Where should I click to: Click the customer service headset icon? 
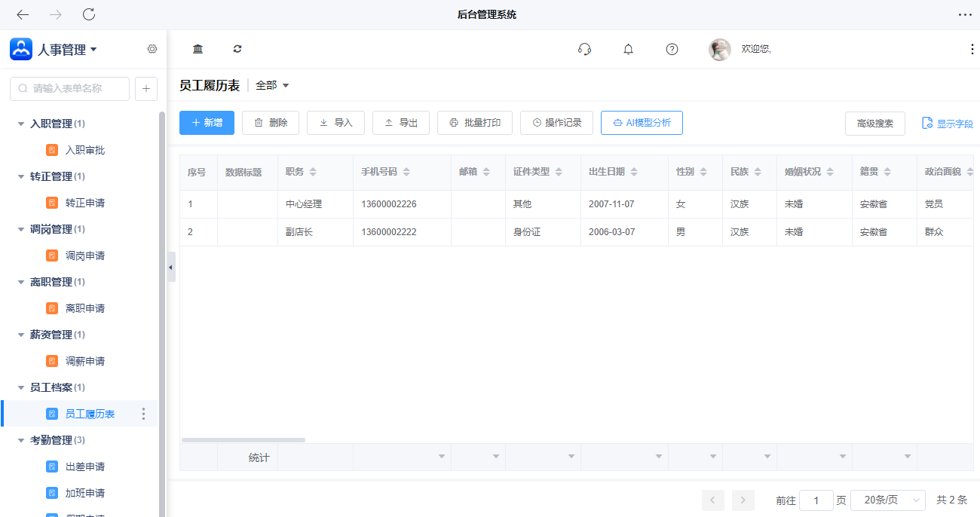coord(584,49)
